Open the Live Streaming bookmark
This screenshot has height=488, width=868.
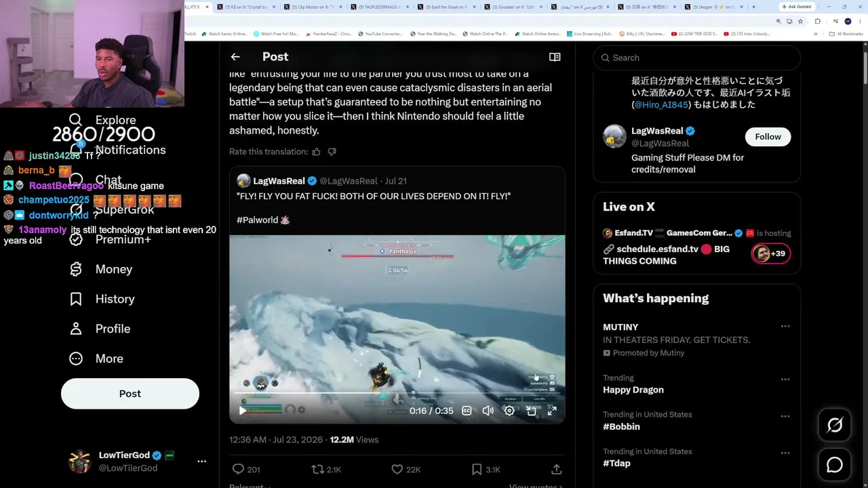pyautogui.click(x=589, y=34)
